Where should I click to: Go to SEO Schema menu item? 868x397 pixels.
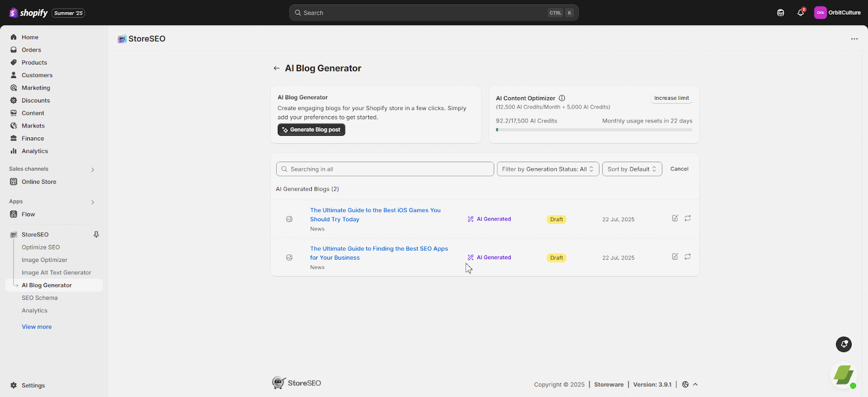[x=40, y=298]
